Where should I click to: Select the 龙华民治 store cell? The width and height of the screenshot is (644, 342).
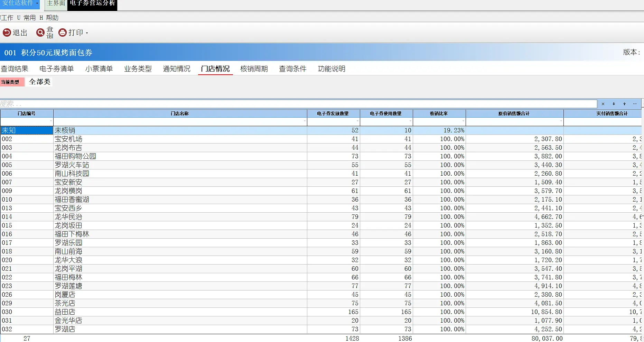180,217
